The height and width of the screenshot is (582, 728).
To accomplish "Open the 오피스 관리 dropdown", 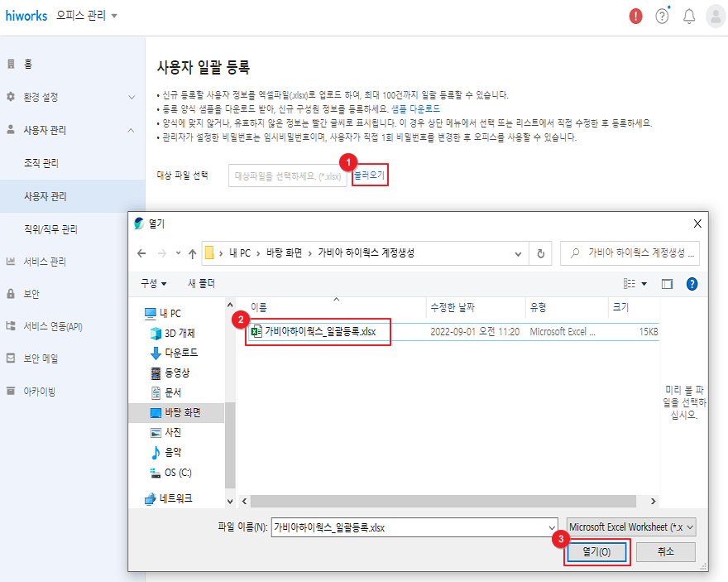I will click(86, 16).
